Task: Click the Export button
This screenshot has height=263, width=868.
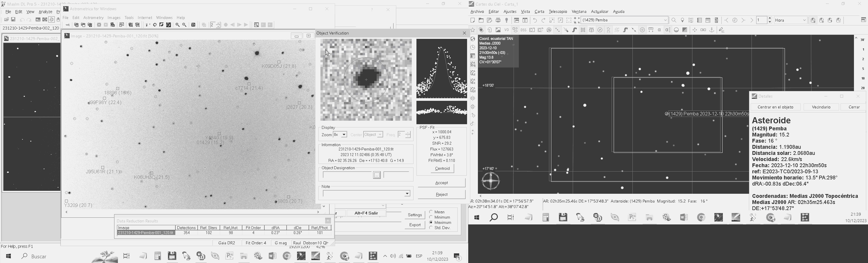Action: (414, 225)
